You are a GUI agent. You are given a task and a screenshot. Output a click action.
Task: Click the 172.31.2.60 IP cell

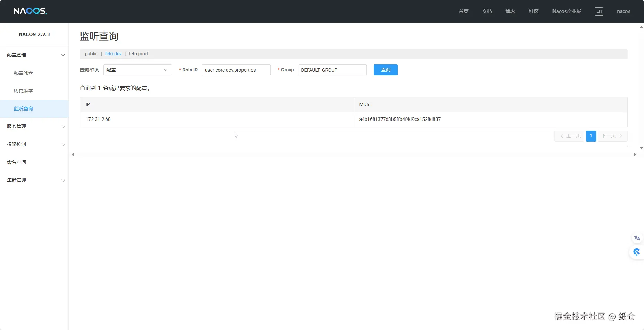(x=217, y=120)
